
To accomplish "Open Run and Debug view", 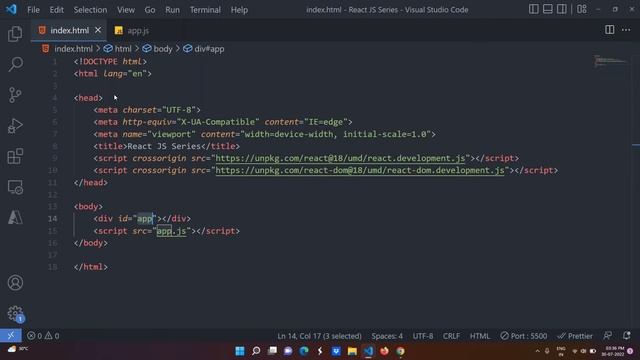I will pyautogui.click(x=15, y=126).
